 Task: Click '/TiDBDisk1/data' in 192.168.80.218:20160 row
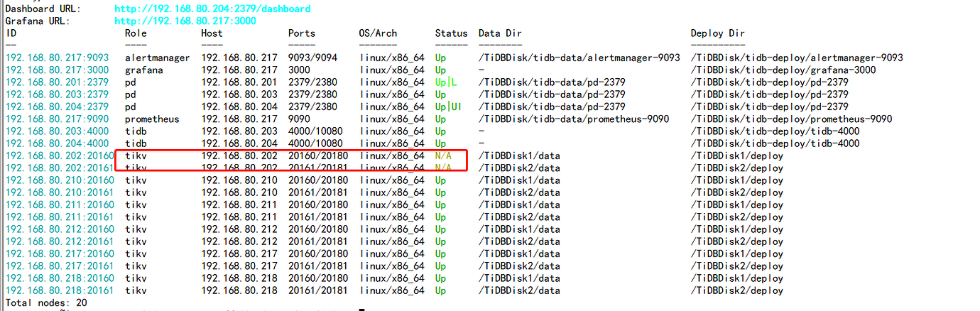[520, 278]
